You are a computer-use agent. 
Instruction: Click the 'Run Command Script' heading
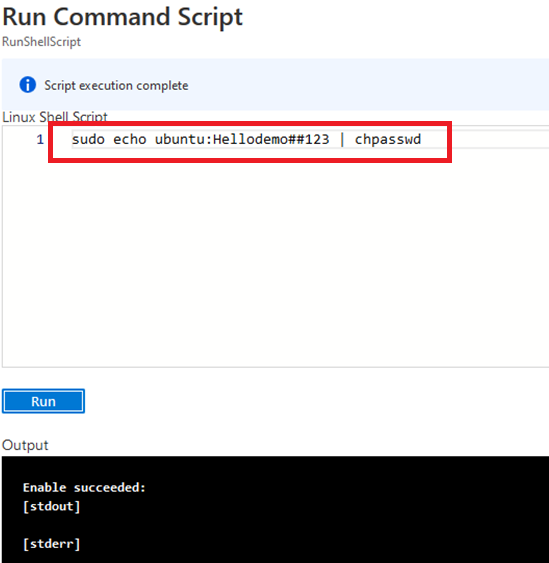click(x=122, y=17)
